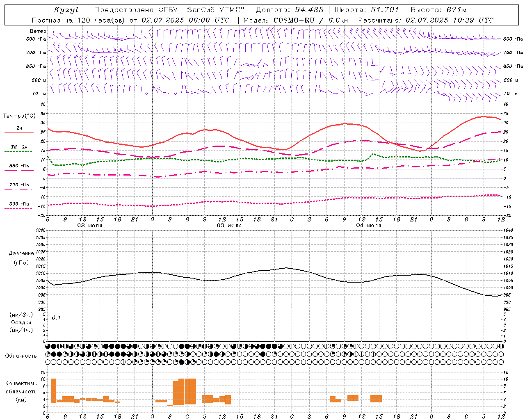
Task: Click the station name "Kyzyl" in the header
Action: [x=66, y=10]
